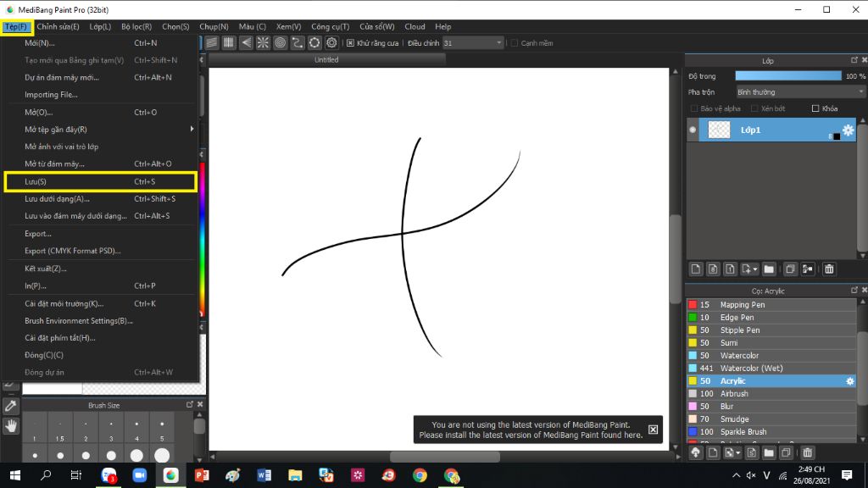Viewport: 868px width, 488px height.
Task: Delete the layer with trash icon
Action: [829, 269]
